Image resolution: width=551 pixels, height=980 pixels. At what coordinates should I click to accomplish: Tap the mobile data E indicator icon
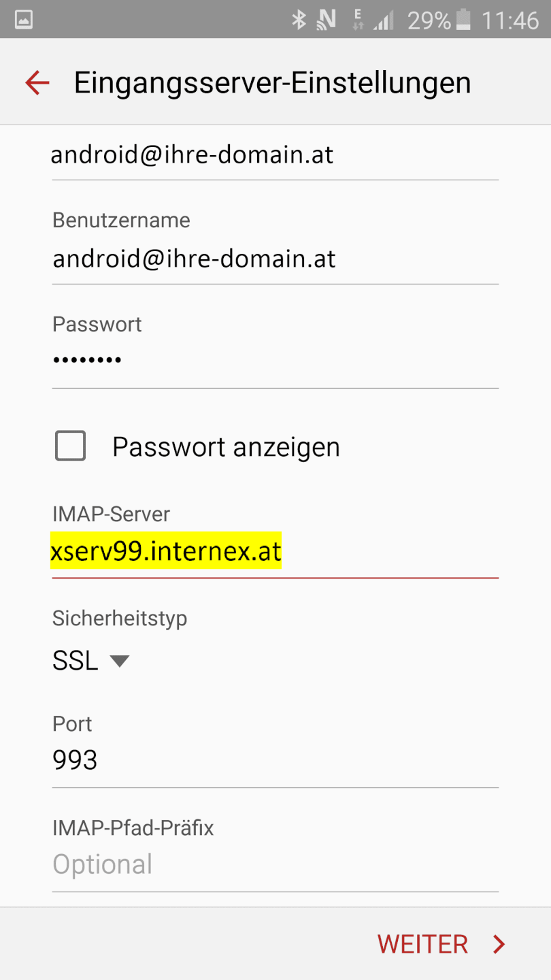(x=358, y=20)
